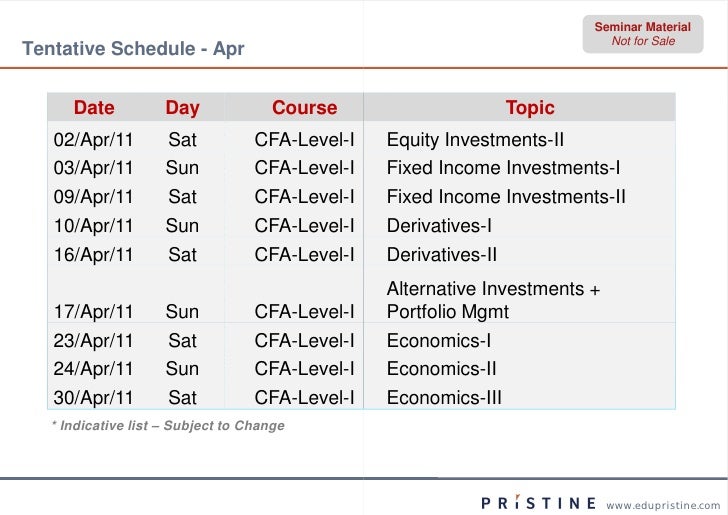Click the 02/Apr/11 date cell
The height and width of the screenshot is (515, 728).
(93, 140)
